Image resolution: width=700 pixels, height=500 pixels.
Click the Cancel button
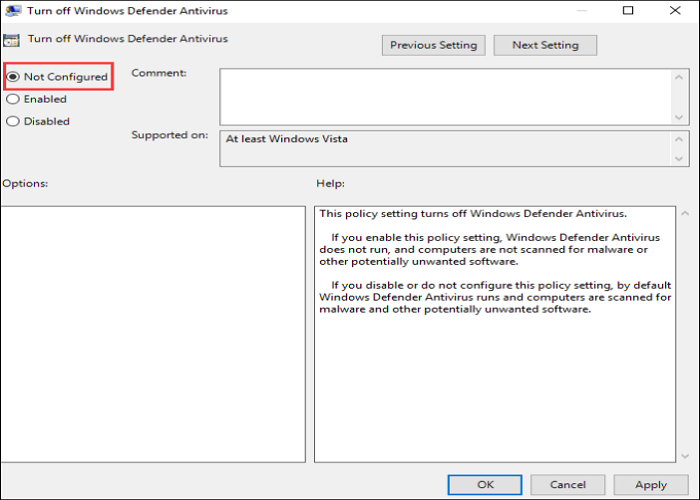(567, 485)
